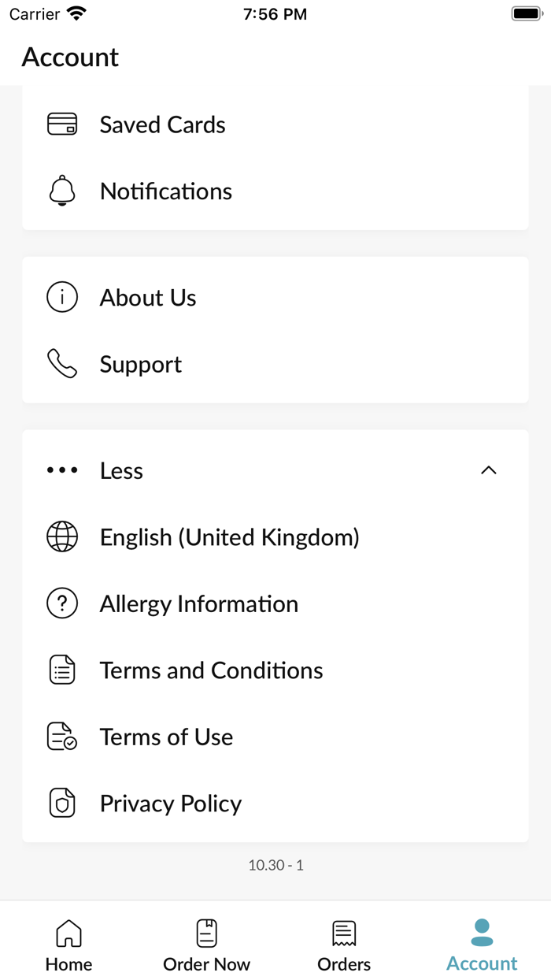Collapse the Less section using the chevron
The width and height of the screenshot is (551, 980).
[x=489, y=470]
